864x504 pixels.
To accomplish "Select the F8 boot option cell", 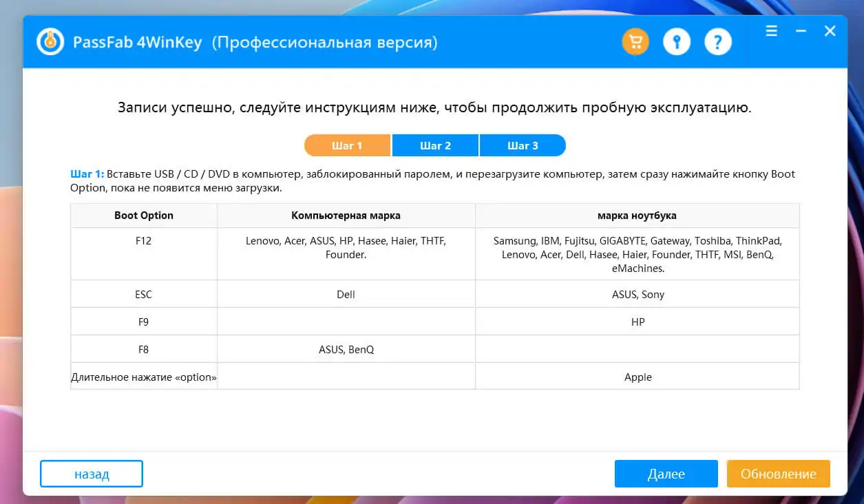I will coord(144,349).
